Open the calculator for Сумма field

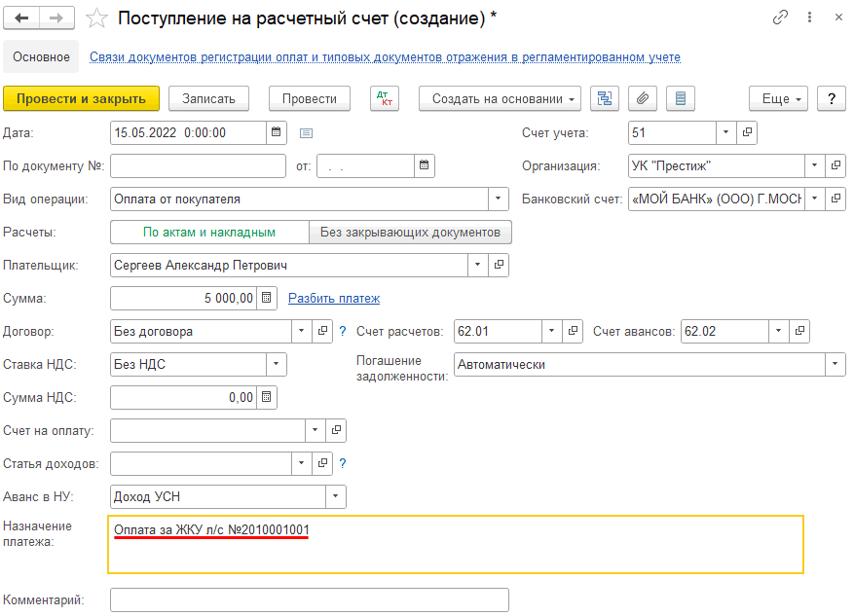click(x=268, y=298)
